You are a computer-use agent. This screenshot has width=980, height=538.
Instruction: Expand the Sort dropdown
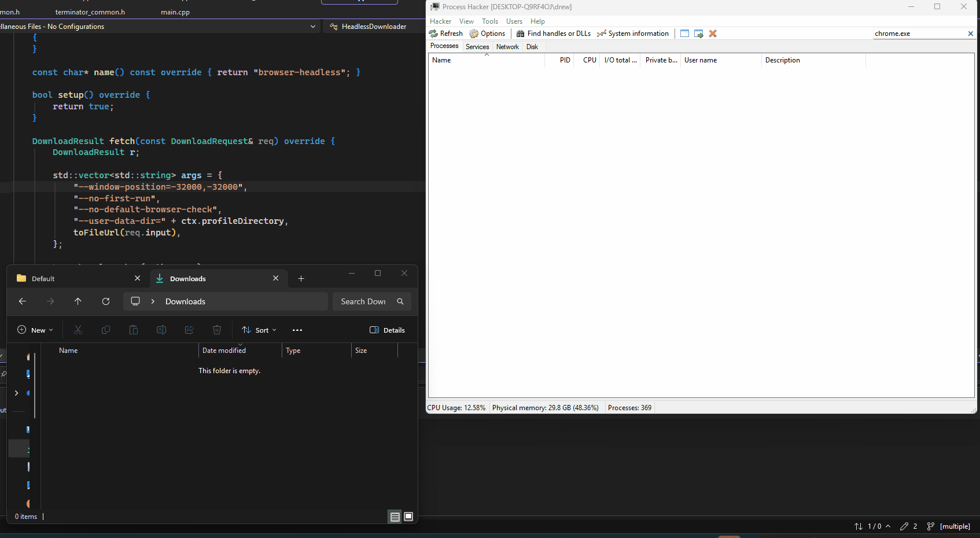click(259, 330)
